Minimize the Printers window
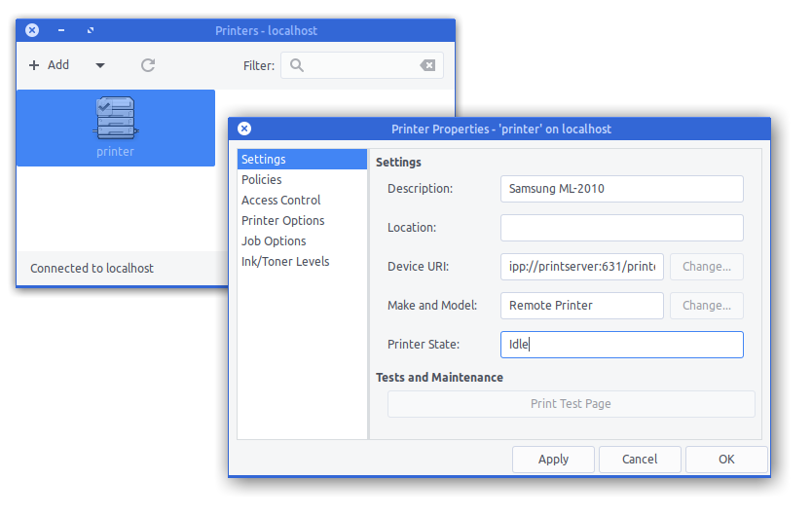 61,30
